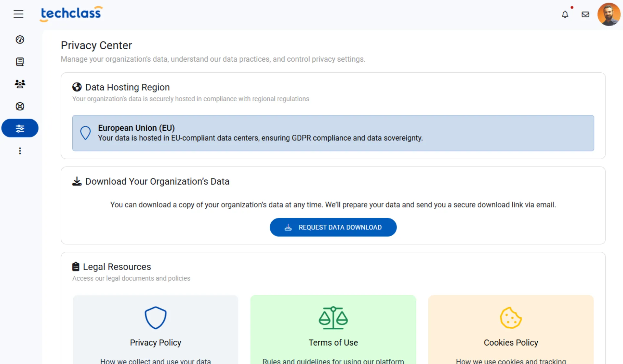Click Request Data Download button
623x364 pixels.
(x=333, y=227)
